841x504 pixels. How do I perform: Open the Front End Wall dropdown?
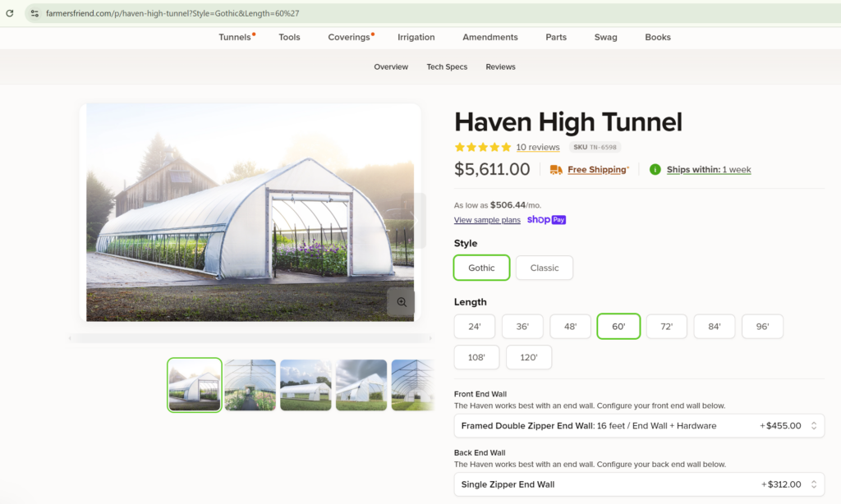[639, 426]
